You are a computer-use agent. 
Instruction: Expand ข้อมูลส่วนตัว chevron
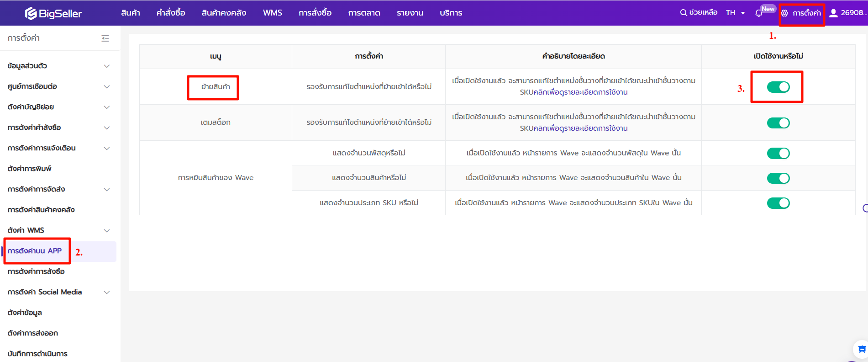(107, 66)
